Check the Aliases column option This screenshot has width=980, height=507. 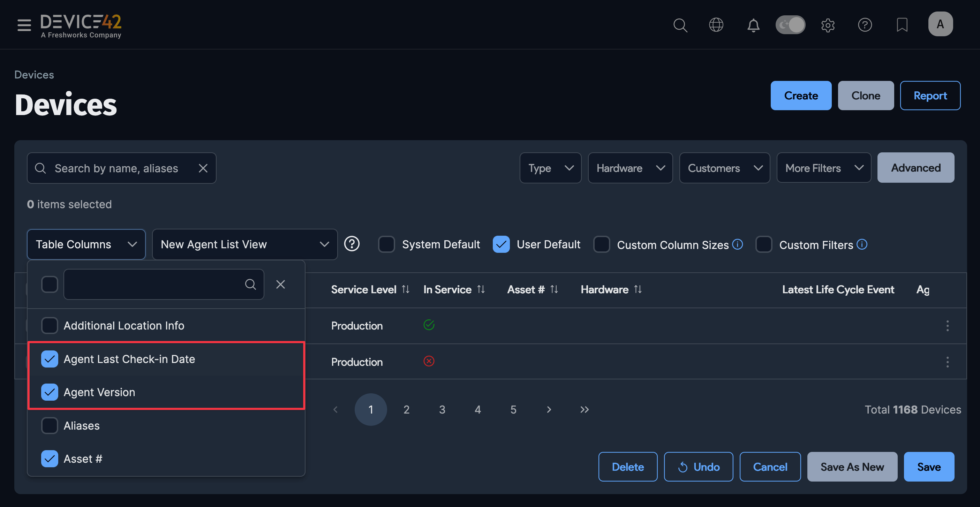pyautogui.click(x=50, y=426)
